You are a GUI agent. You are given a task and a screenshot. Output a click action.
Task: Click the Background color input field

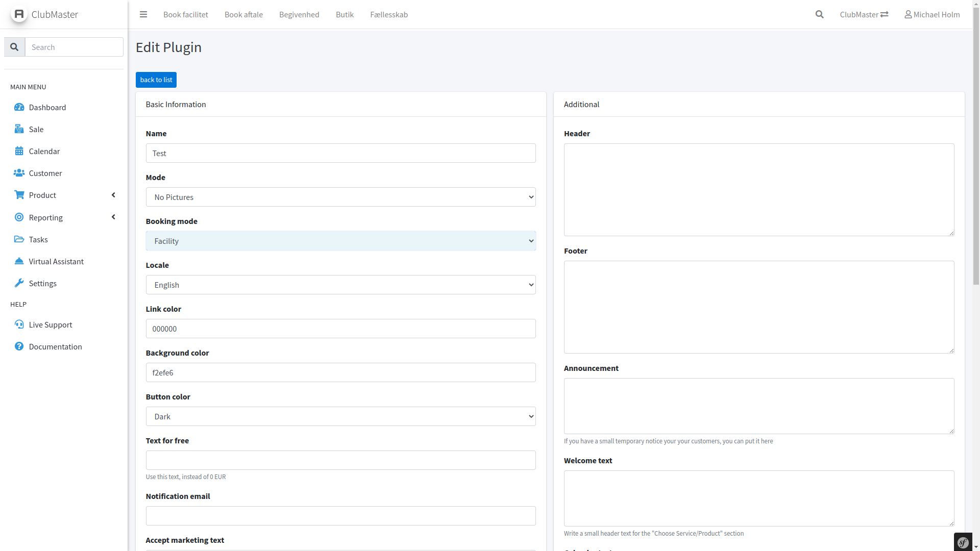tap(340, 372)
